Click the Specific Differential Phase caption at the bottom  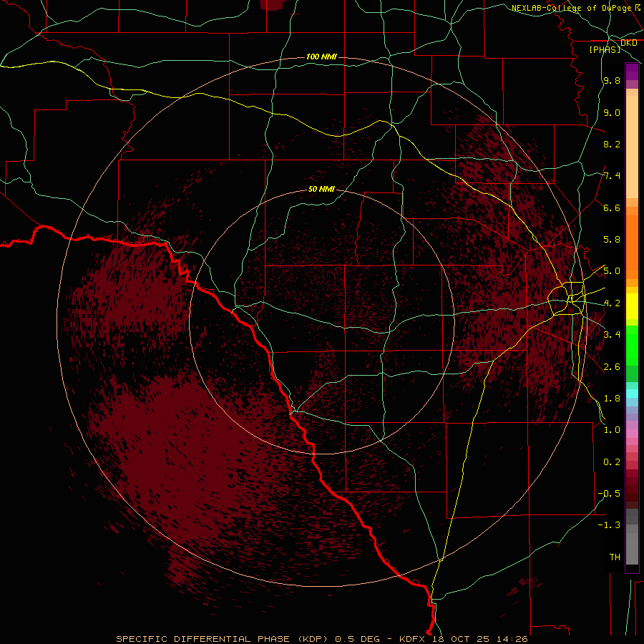(x=321, y=639)
